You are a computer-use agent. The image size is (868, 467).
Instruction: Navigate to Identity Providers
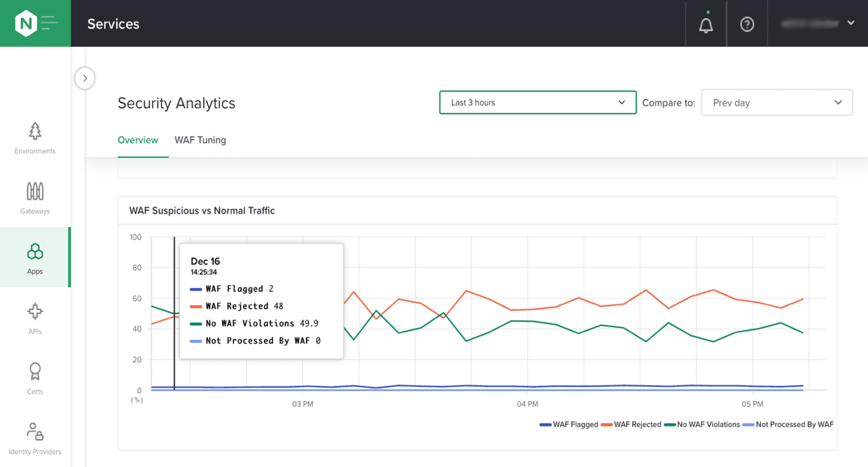(35, 438)
